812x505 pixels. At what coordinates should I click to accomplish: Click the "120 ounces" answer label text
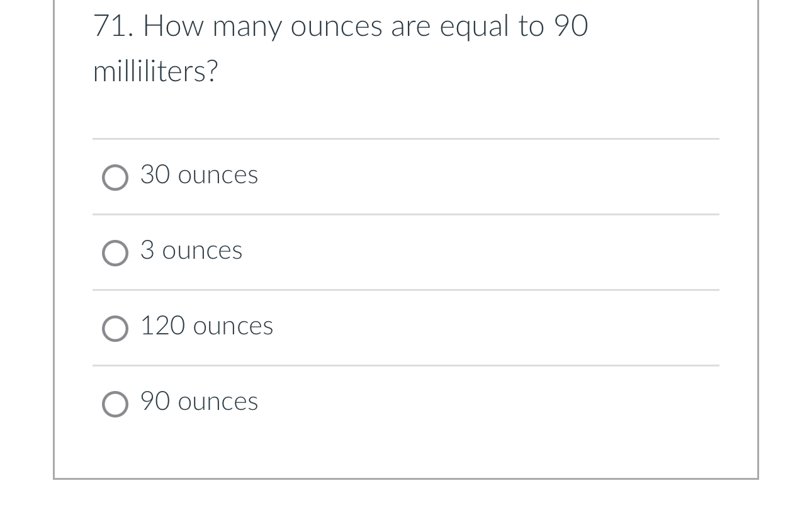(206, 326)
